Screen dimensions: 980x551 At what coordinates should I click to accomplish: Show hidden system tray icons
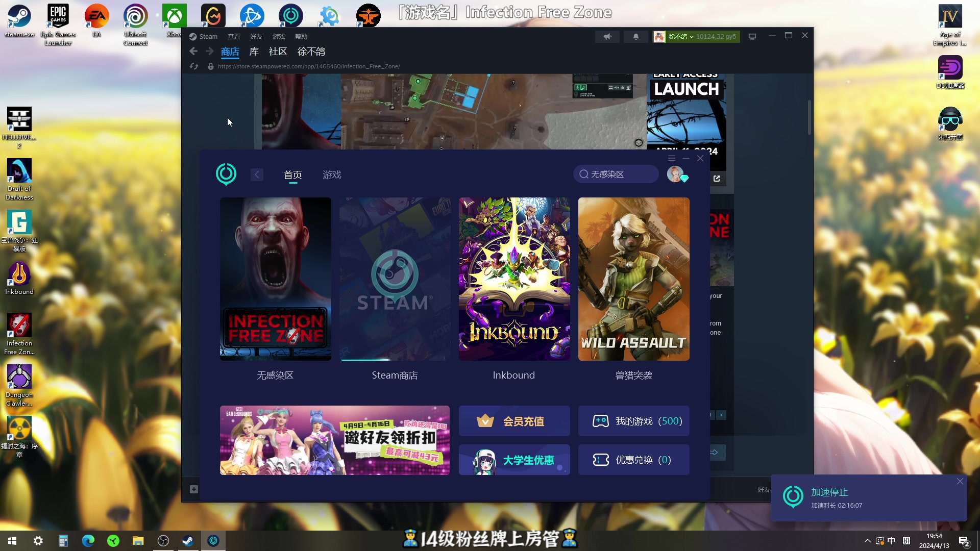click(x=867, y=541)
